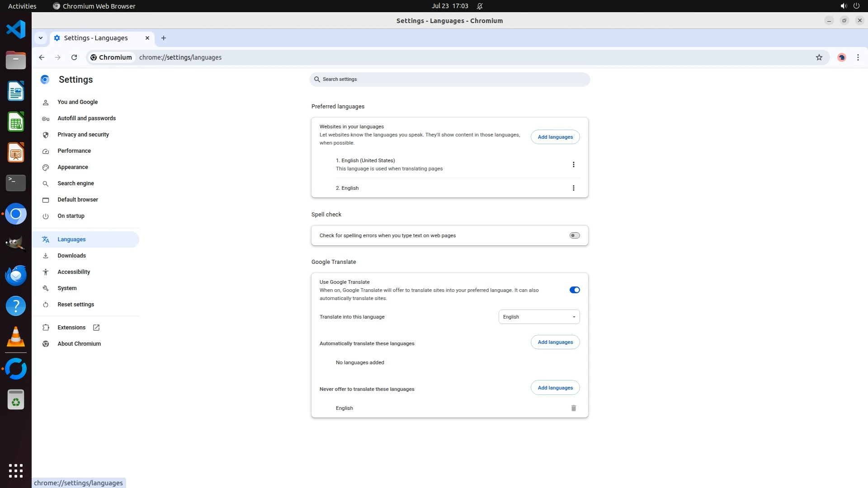Launch VLC from the dock
The image size is (868, 488).
(16, 337)
